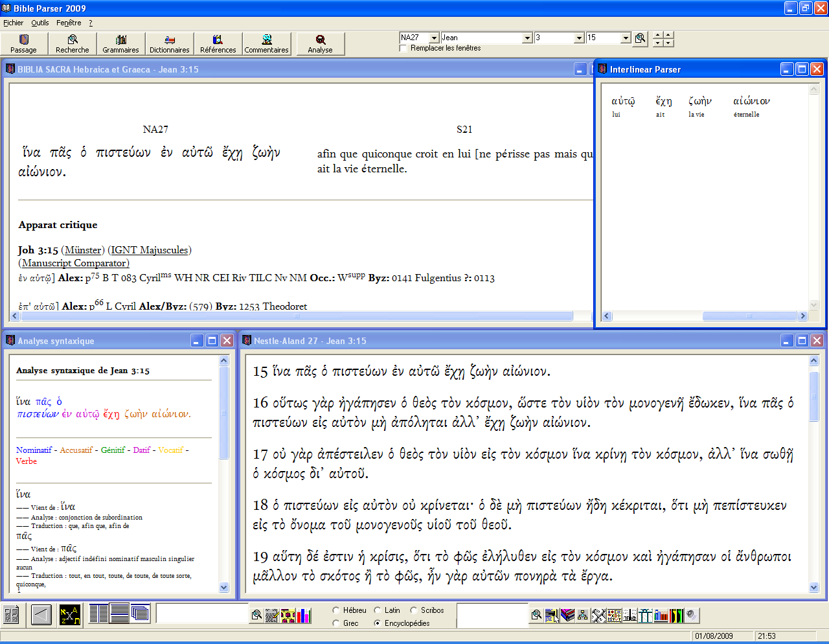
Task: Click the date 01/08/2009 in status bar
Action: (x=714, y=636)
